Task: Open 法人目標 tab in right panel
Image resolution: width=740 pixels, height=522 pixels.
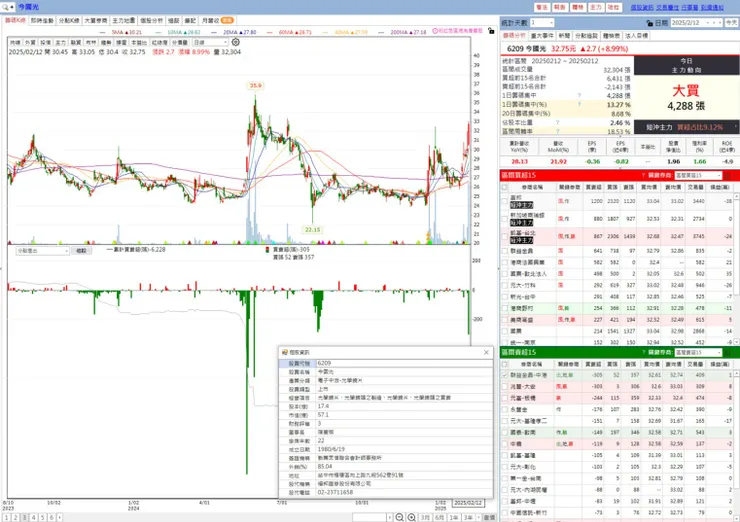Action: coord(637,36)
